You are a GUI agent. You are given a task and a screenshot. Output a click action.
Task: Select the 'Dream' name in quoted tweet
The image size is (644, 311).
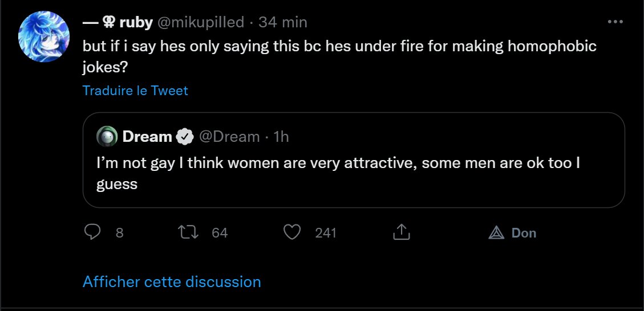coord(147,137)
